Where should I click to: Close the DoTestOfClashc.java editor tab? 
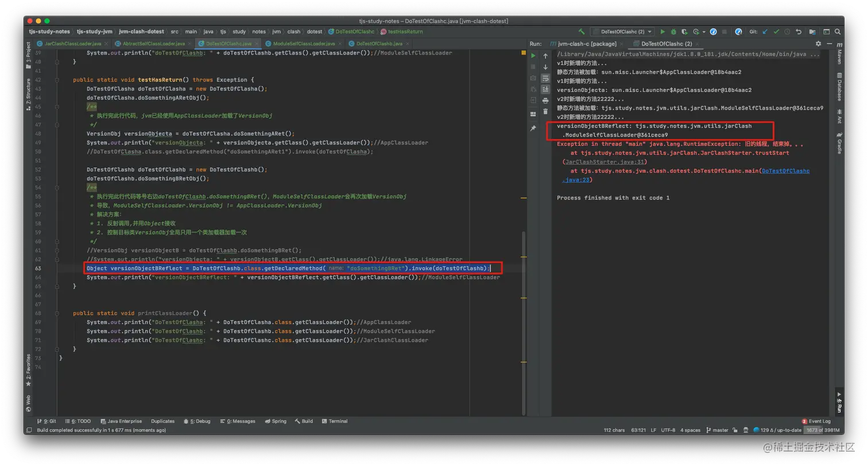[x=258, y=44]
